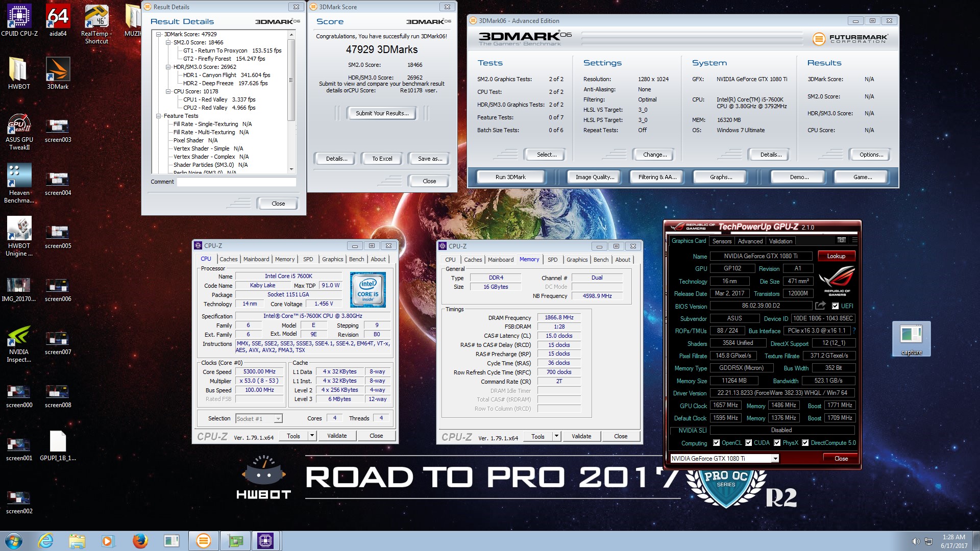Open Windows Explorer from the taskbar
980x551 pixels.
click(x=77, y=541)
